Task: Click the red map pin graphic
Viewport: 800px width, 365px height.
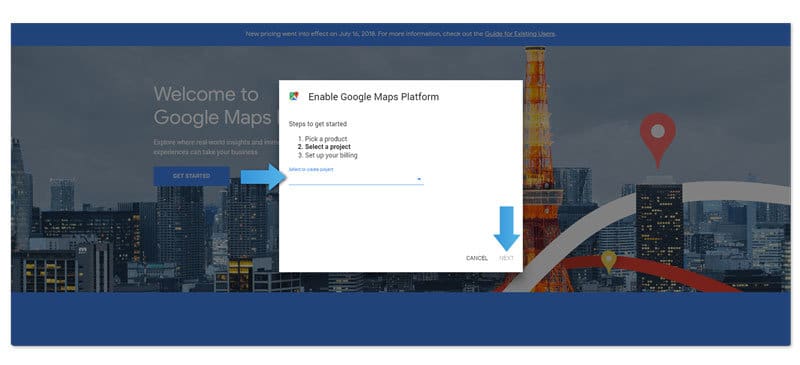Action: (x=658, y=140)
